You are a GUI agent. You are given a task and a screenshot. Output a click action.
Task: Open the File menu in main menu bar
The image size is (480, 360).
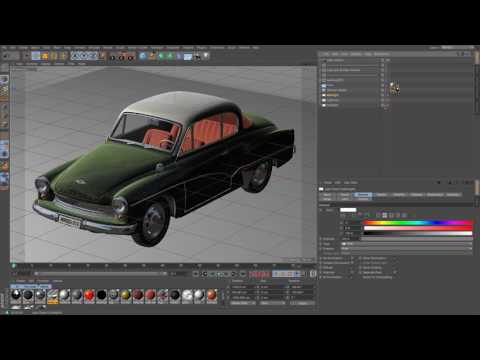(4, 48)
